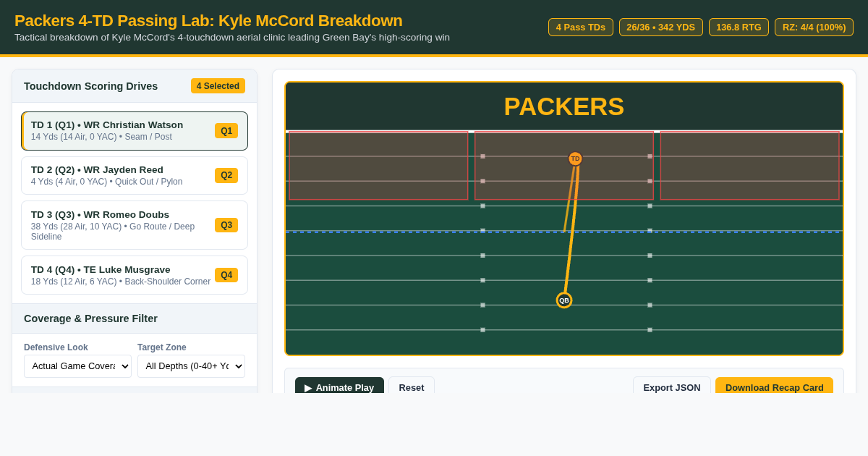Screen dimensions: 868x456
Task: Click the Packers 4-TD Passing Lab title
Action: coord(208,21)
